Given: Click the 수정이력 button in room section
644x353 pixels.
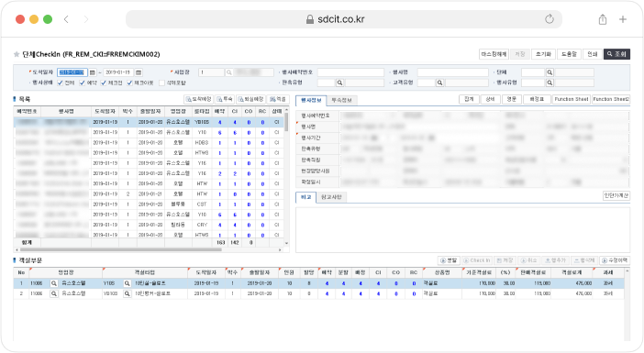Looking at the screenshot, I should tap(615, 260).
